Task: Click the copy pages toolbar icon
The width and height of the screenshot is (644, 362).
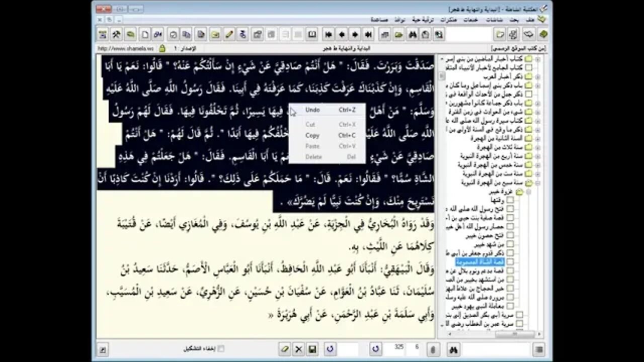Action: coord(186,35)
